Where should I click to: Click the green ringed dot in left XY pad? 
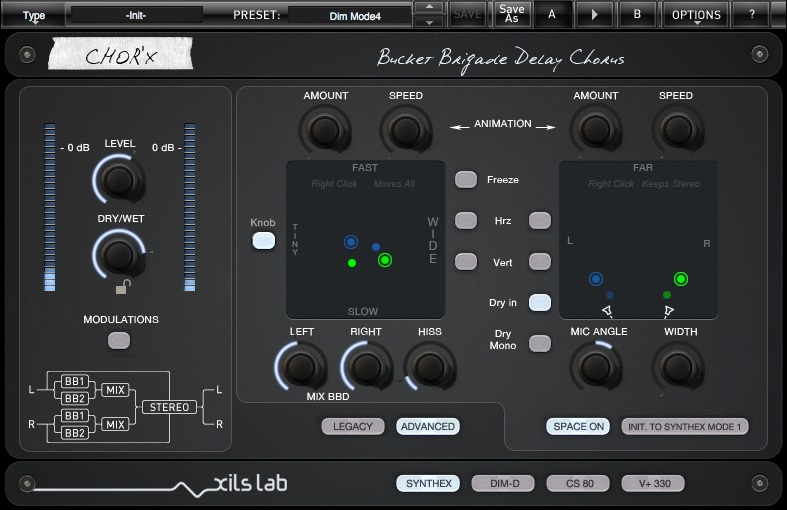coord(385,260)
